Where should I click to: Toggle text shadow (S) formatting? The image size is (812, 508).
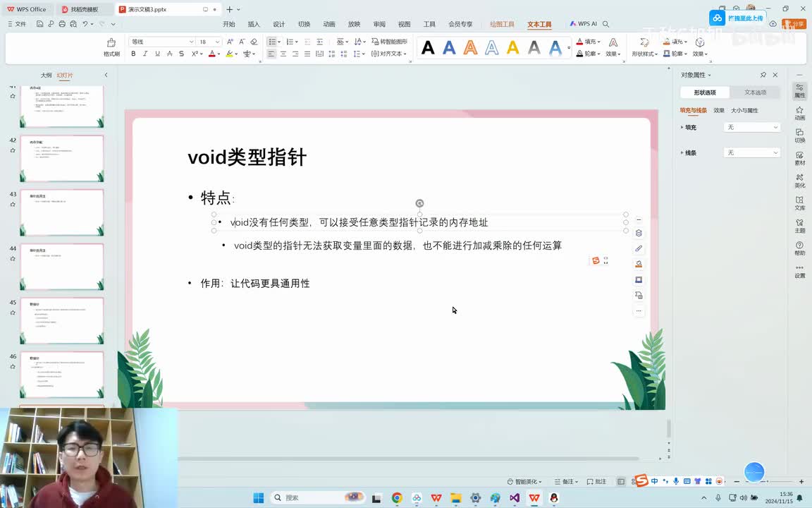[x=181, y=54]
